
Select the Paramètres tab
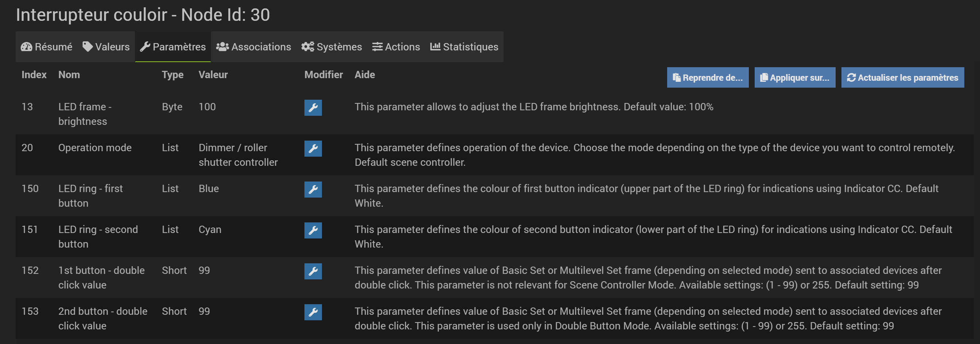pos(173,47)
